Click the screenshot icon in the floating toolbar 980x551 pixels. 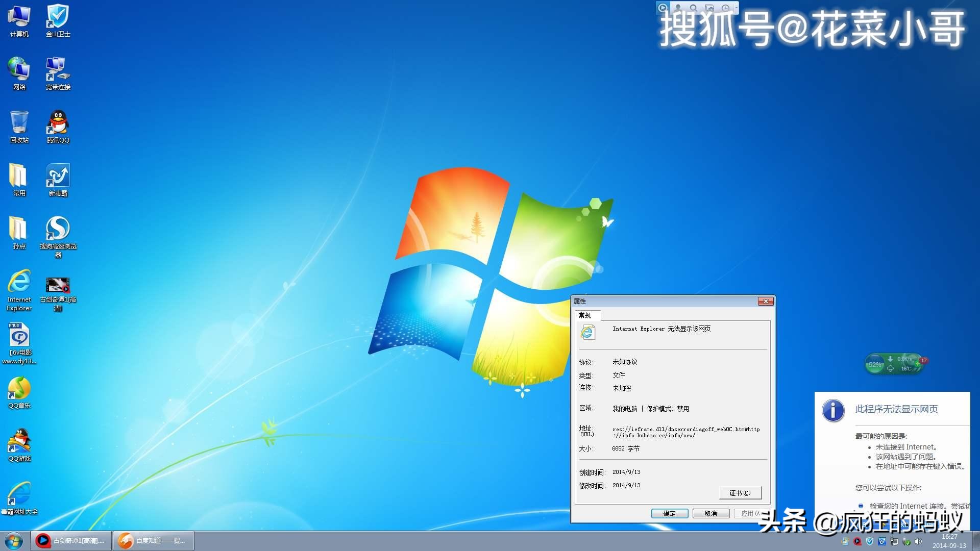click(709, 8)
